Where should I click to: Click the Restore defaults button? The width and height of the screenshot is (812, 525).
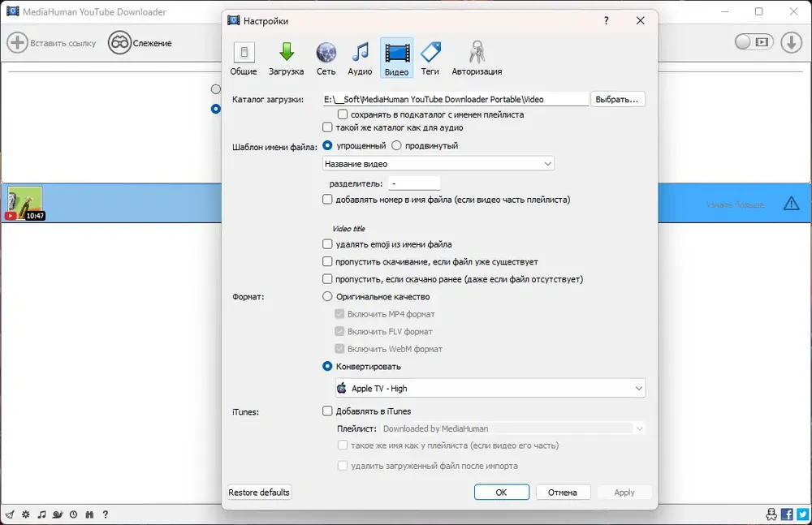[x=259, y=493]
